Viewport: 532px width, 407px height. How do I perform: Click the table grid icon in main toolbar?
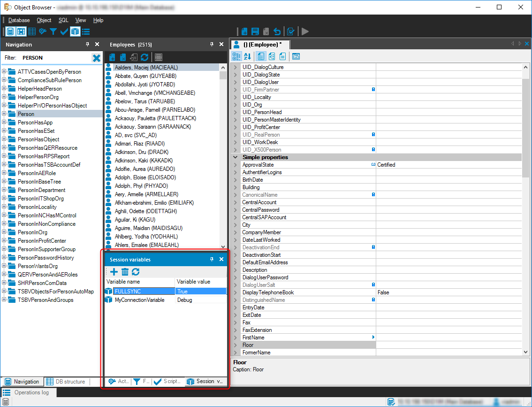pyautogui.click(x=32, y=31)
